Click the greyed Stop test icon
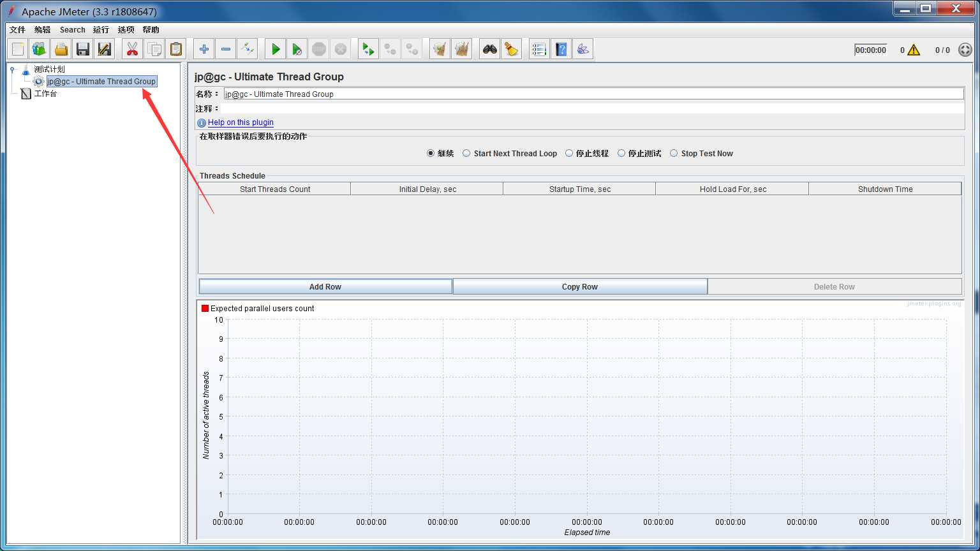This screenshot has width=980, height=551. [319, 49]
